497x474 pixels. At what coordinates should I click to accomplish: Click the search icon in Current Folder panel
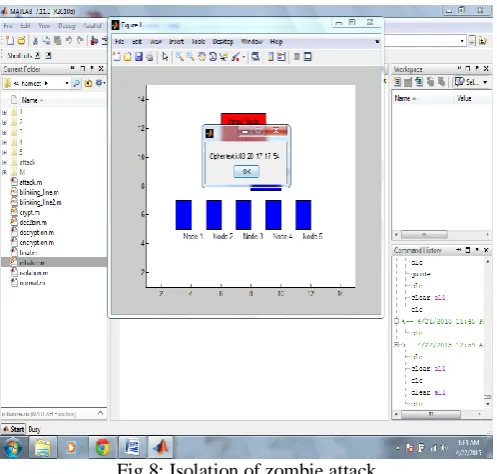[x=76, y=83]
